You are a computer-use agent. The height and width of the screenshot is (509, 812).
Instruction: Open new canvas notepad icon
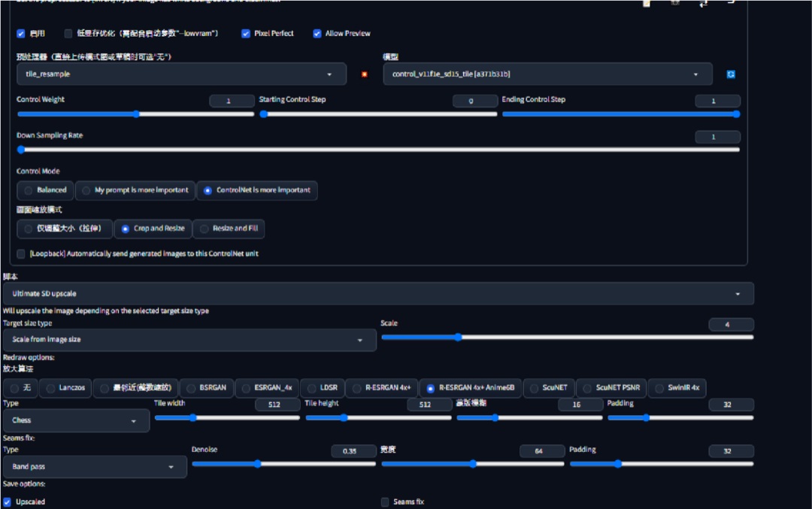647,3
